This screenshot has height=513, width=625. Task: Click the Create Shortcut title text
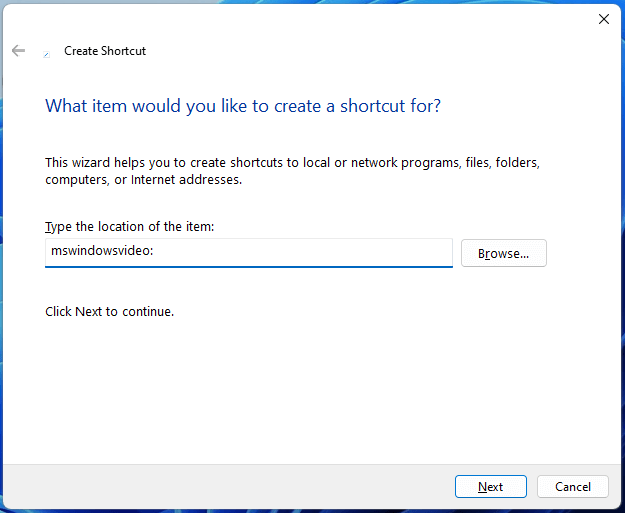pyautogui.click(x=105, y=51)
